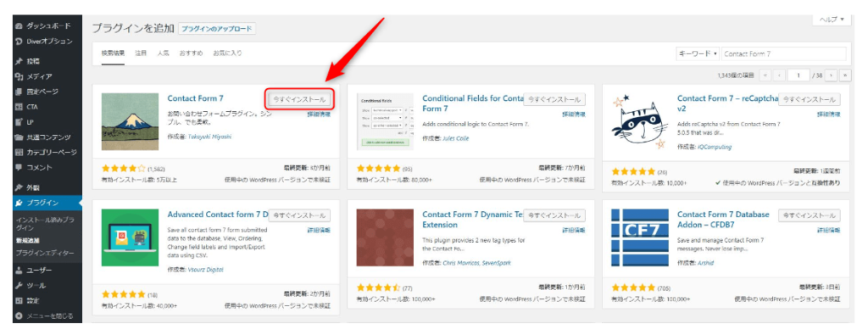Image resolution: width=868 pixels, height=335 pixels.
Task: Open the Posts pushpin icon
Action: pyautogui.click(x=19, y=61)
